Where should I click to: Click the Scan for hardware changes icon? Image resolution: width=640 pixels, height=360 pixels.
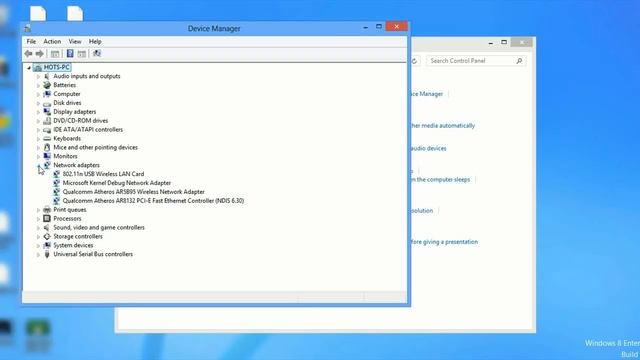pyautogui.click(x=97, y=53)
